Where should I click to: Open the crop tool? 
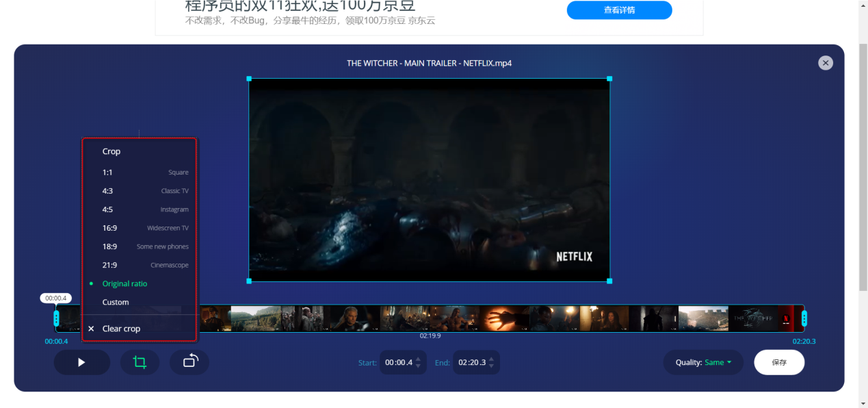(x=140, y=362)
